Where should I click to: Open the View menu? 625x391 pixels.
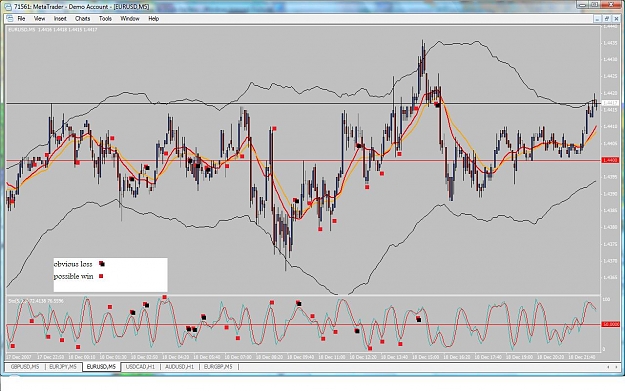[x=39, y=19]
